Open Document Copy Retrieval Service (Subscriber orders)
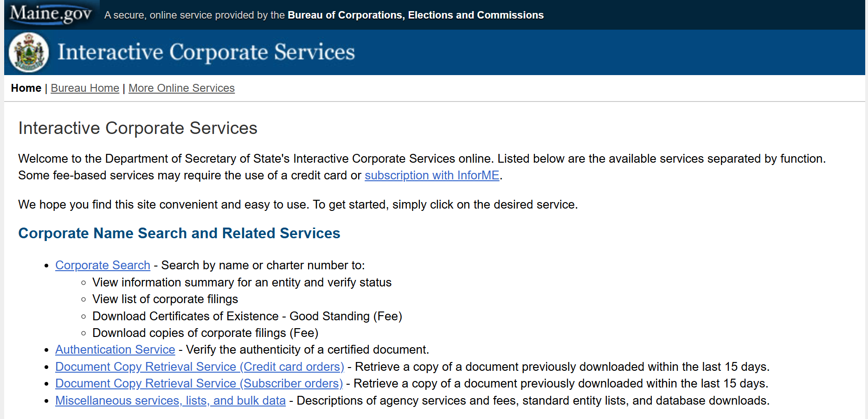This screenshot has height=419, width=868. pyautogui.click(x=199, y=383)
